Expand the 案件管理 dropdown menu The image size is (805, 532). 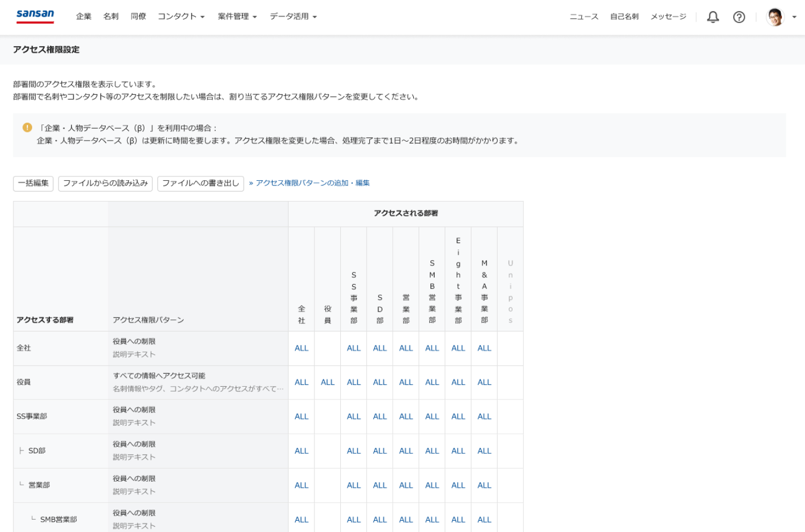[237, 17]
